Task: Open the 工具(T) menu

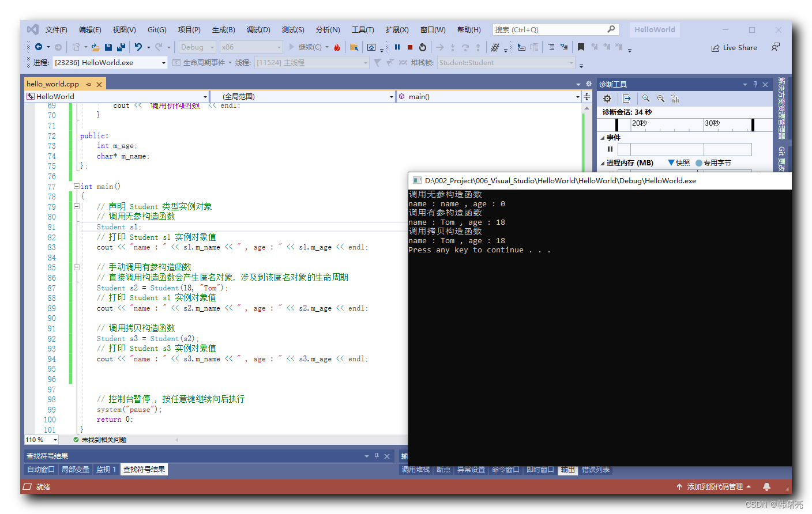Action: [363, 29]
